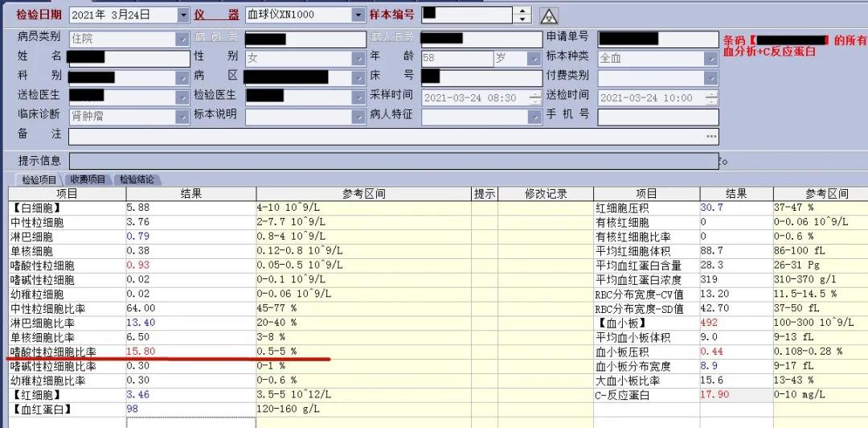Click the C-反应蛋白 result 17.90
This screenshot has width=868, height=428.
click(714, 395)
